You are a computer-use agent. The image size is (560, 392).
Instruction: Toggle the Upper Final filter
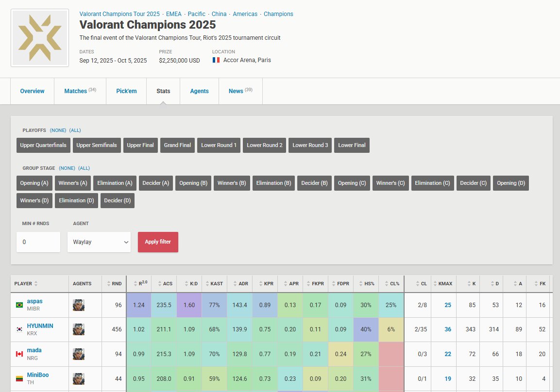(140, 145)
